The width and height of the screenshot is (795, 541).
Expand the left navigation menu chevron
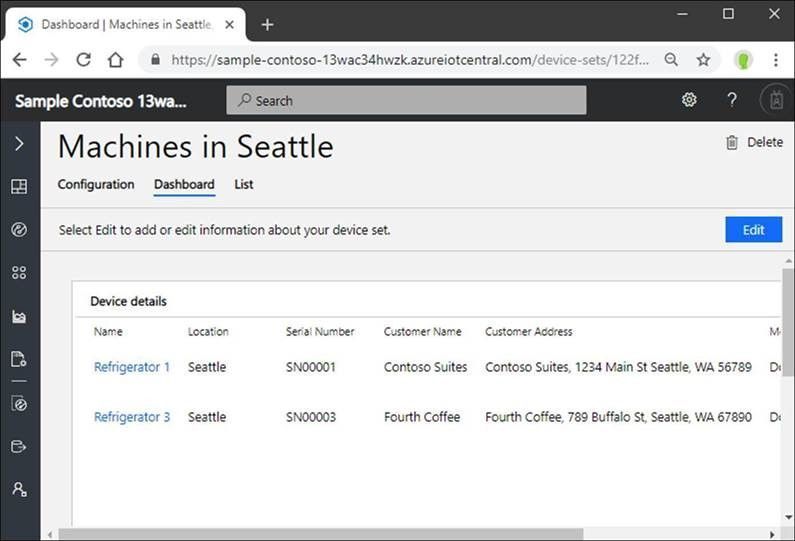[x=19, y=143]
